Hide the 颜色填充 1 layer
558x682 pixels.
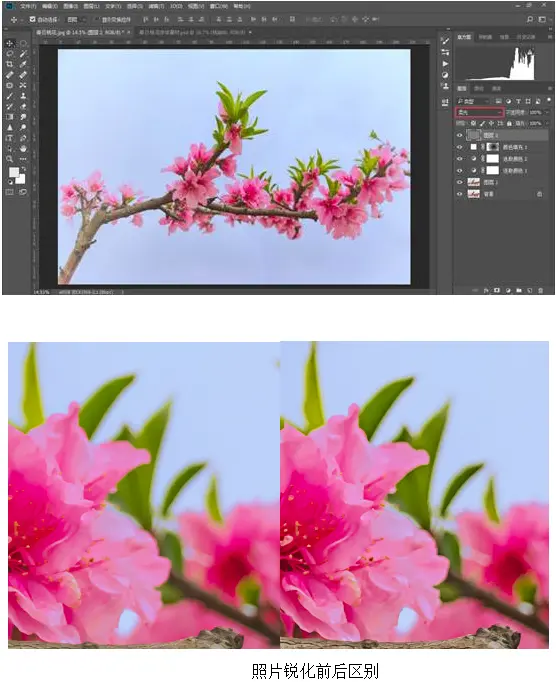(x=459, y=147)
